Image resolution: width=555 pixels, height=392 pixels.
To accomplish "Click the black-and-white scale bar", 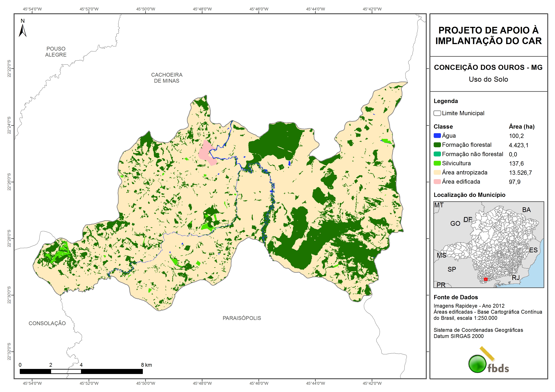I will (x=81, y=371).
